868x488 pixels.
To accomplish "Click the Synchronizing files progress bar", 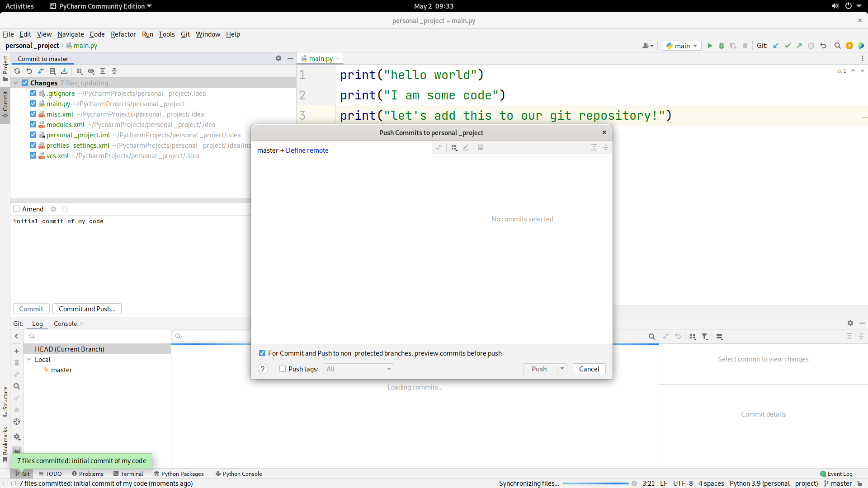I will click(595, 483).
